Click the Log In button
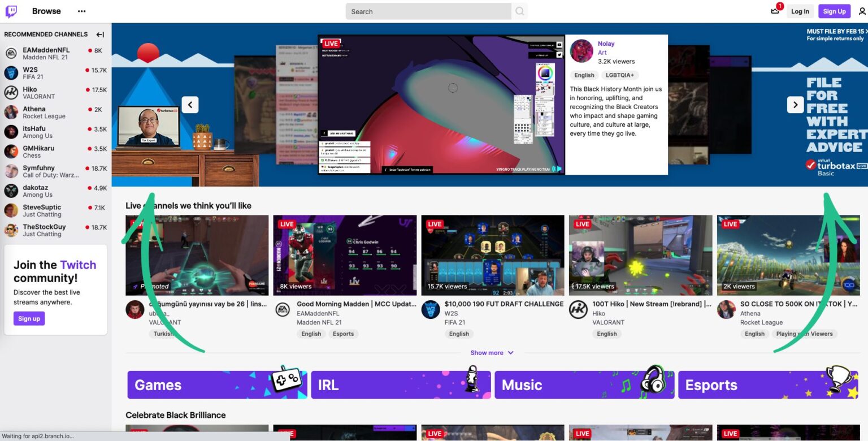The height and width of the screenshot is (441, 868). [x=800, y=11]
